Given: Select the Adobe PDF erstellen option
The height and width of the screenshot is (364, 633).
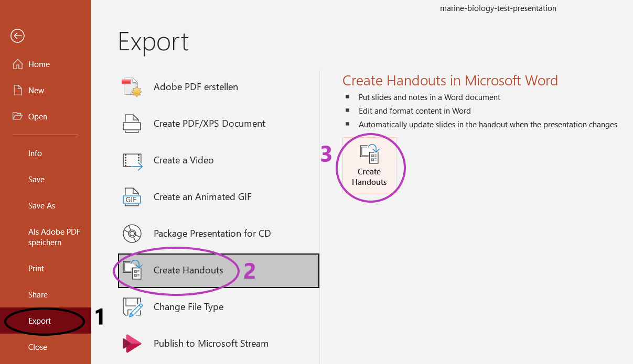Looking at the screenshot, I should (x=219, y=87).
